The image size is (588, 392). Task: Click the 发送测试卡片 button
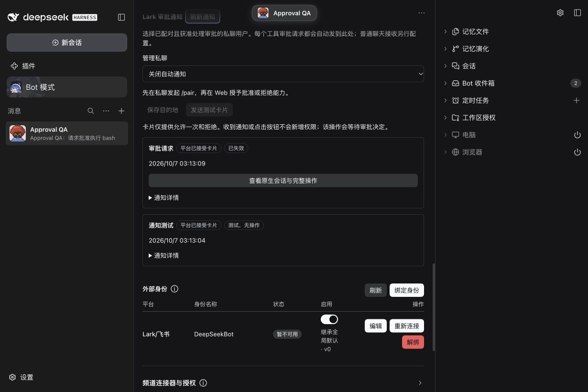tap(209, 110)
